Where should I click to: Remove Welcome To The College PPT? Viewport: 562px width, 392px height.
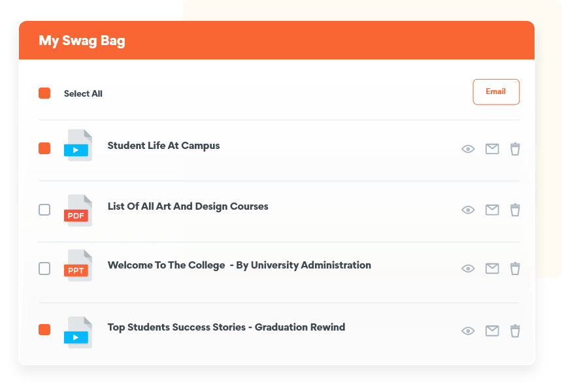(515, 269)
